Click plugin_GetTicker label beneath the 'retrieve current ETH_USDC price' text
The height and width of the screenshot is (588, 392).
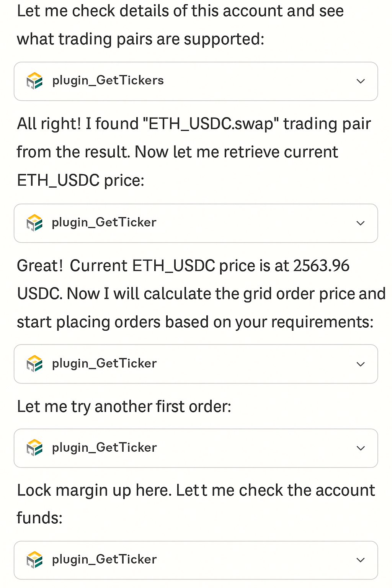[x=104, y=222]
